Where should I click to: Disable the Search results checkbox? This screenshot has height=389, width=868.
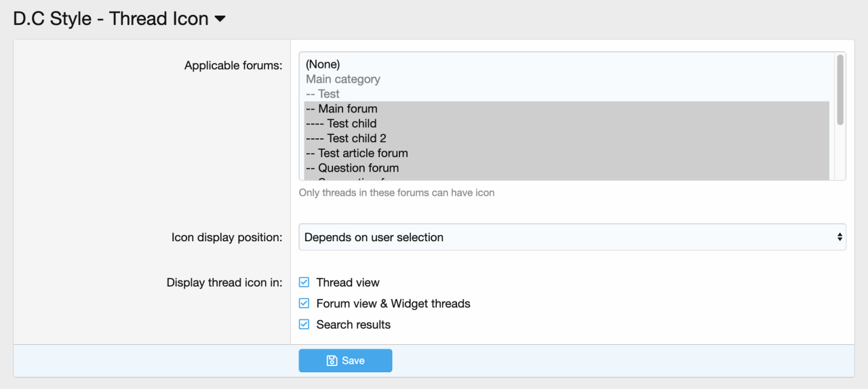(304, 325)
